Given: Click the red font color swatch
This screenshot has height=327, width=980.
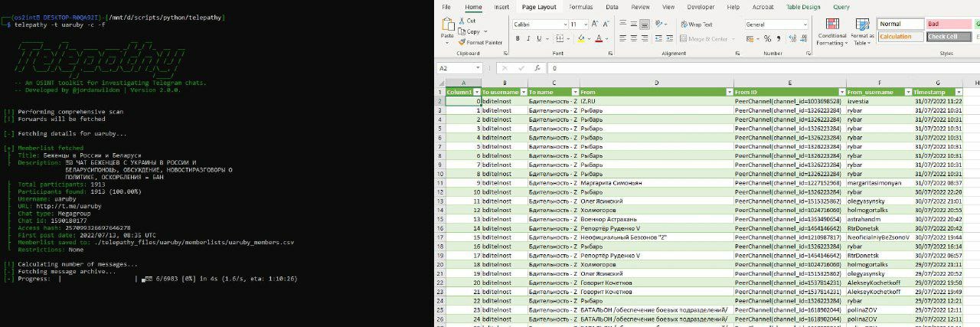Looking at the screenshot, I should [x=597, y=38].
